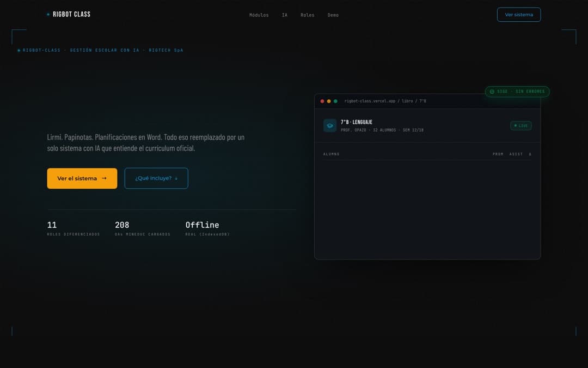
Task: Go to the IA nav section
Action: pyautogui.click(x=285, y=15)
